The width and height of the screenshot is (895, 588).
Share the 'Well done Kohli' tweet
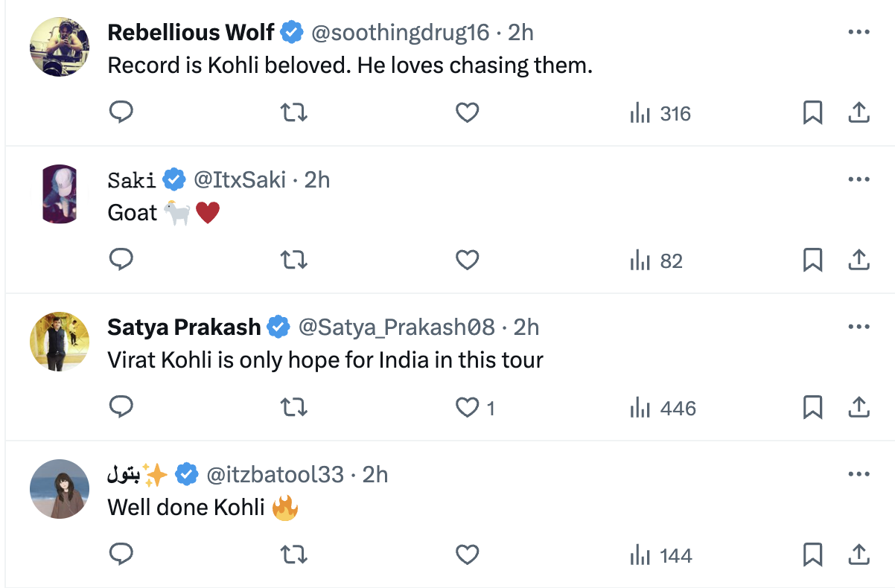tap(859, 555)
